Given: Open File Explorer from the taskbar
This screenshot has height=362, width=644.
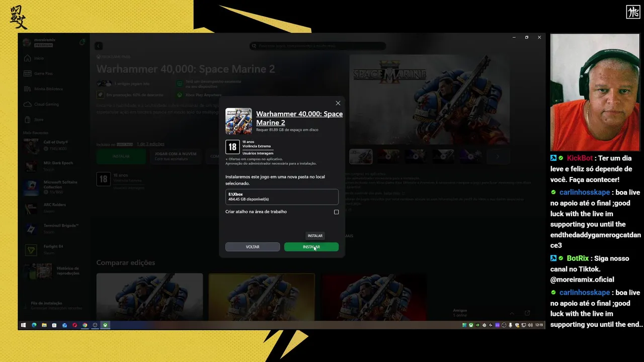Looking at the screenshot, I should point(44,325).
